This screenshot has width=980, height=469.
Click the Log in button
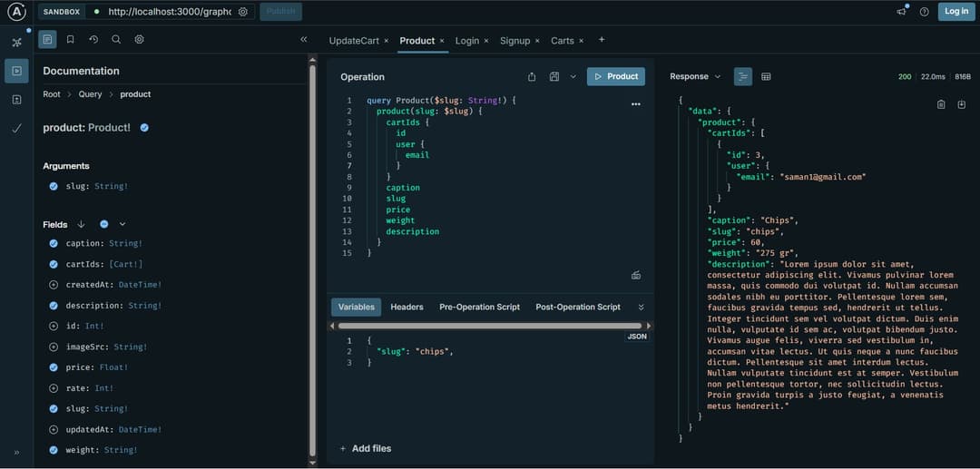pyautogui.click(x=956, y=11)
